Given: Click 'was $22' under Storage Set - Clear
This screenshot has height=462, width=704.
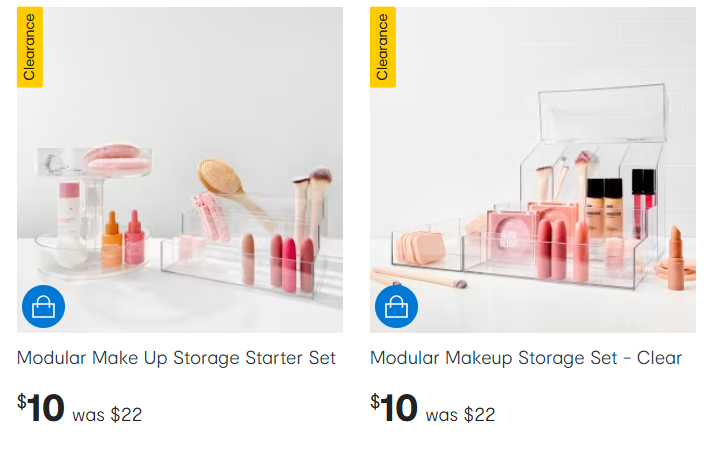Looking at the screenshot, I should click(x=460, y=414).
